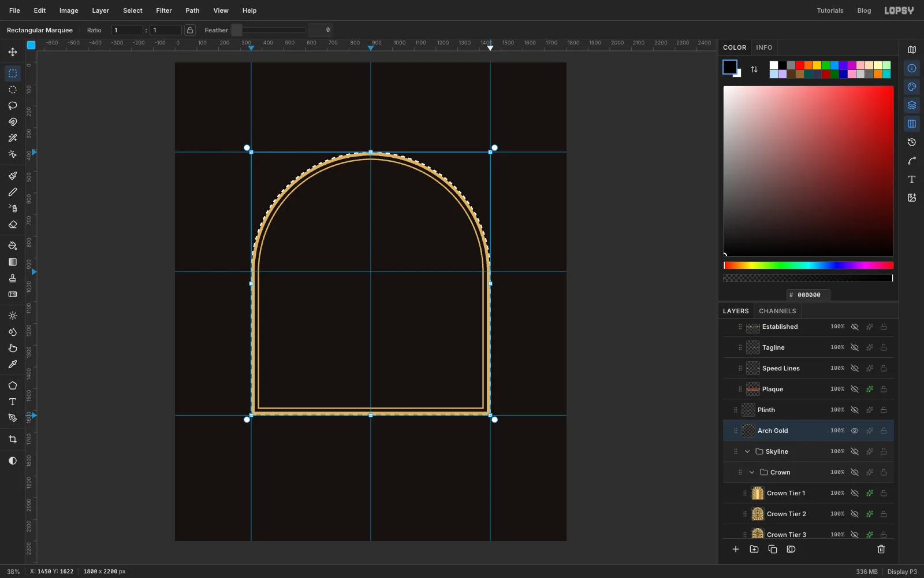Open the File menu
Screen dimensions: 924x578
[x=14, y=10]
